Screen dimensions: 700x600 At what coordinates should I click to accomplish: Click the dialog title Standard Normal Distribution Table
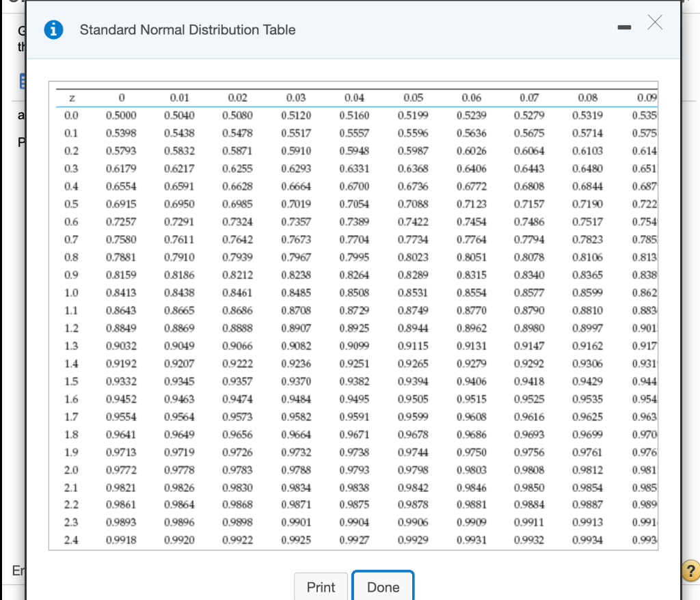tap(187, 30)
